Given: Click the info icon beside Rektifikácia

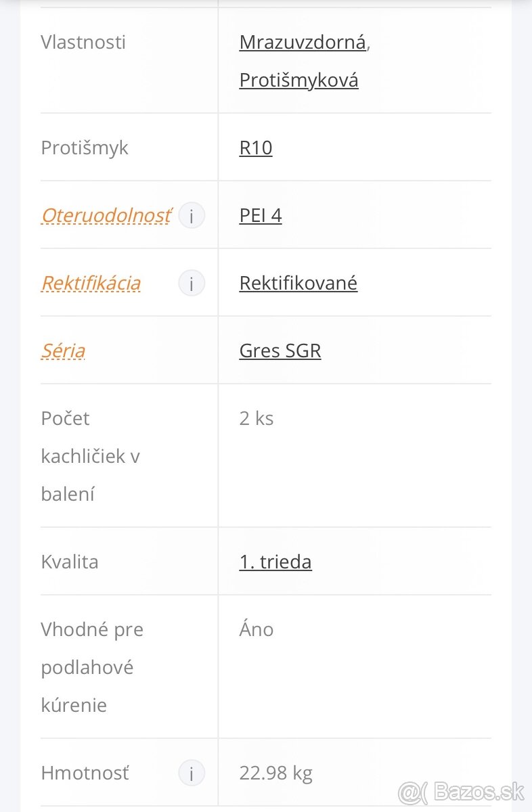Looking at the screenshot, I should click(x=192, y=283).
